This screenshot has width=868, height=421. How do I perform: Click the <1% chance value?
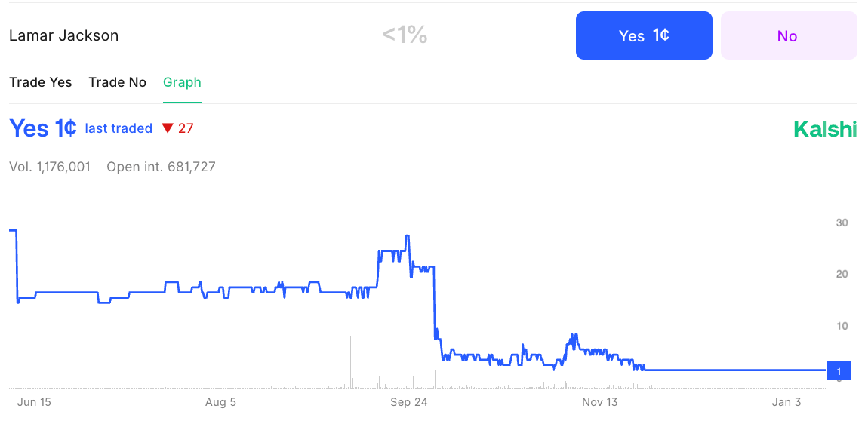(x=405, y=36)
